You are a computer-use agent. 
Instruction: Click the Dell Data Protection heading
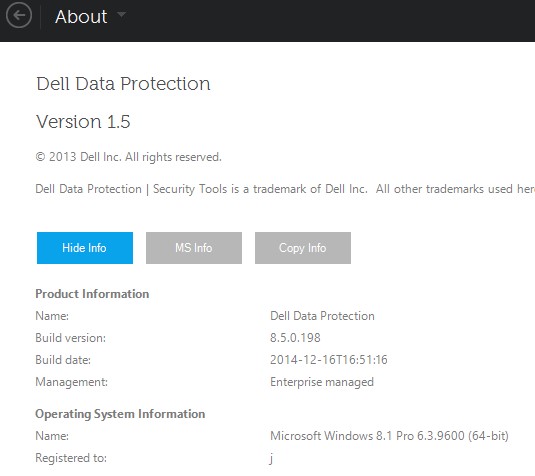pos(123,84)
